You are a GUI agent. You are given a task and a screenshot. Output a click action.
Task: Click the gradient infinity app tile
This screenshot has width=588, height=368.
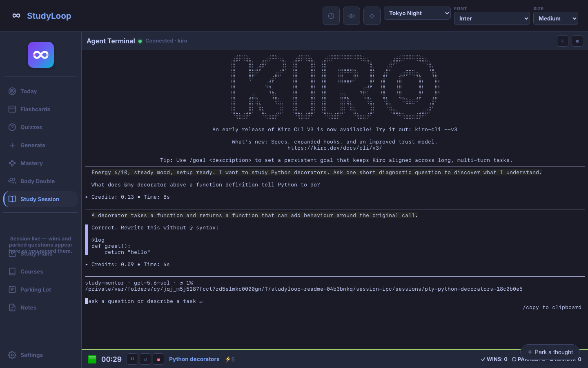point(41,55)
